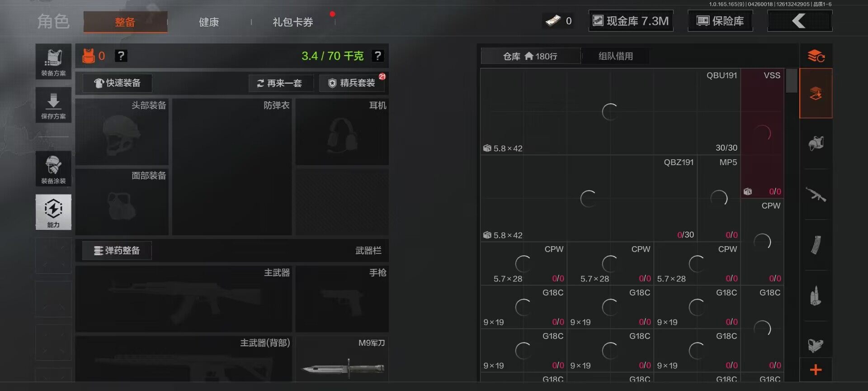Select the M9军刀 knife slot
This screenshot has width=868, height=391.
point(342,359)
